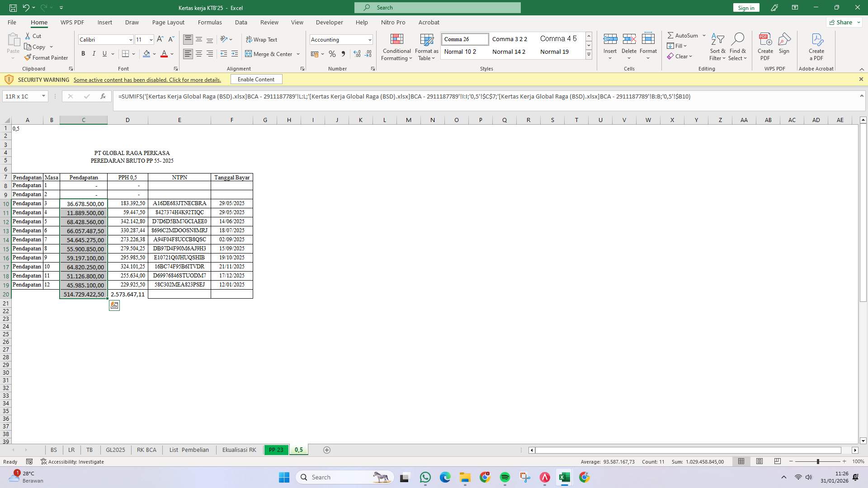Image resolution: width=868 pixels, height=488 pixels.
Task: Open the Fill Color dropdown arrow
Action: pos(153,54)
